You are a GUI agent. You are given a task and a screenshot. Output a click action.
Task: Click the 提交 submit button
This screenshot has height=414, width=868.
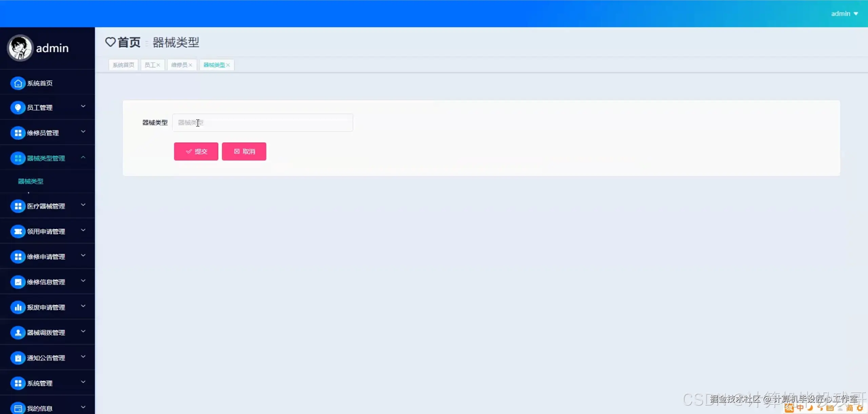pyautogui.click(x=196, y=151)
